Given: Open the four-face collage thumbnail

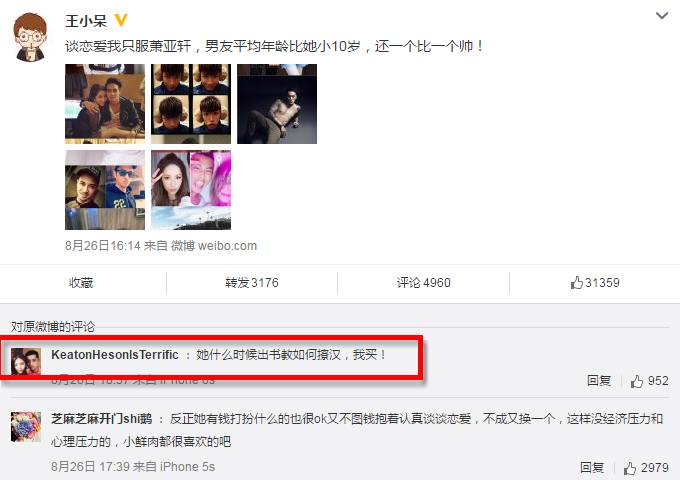Looking at the screenshot, I should [x=191, y=104].
